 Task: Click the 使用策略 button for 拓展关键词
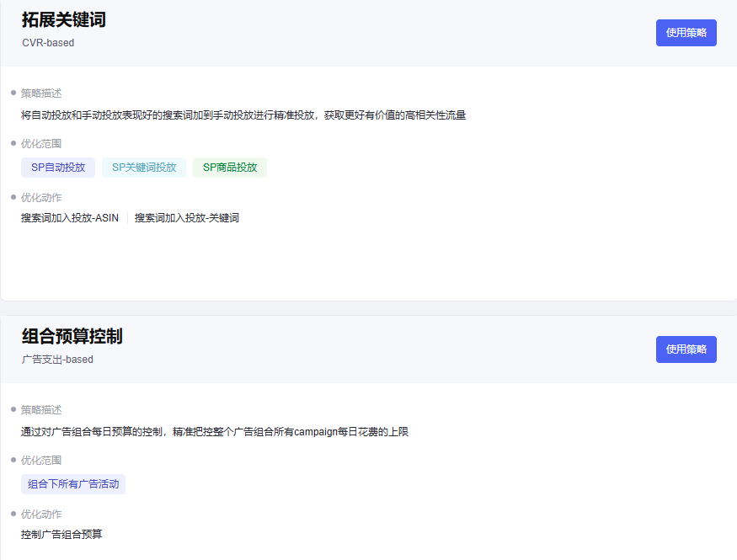(686, 32)
